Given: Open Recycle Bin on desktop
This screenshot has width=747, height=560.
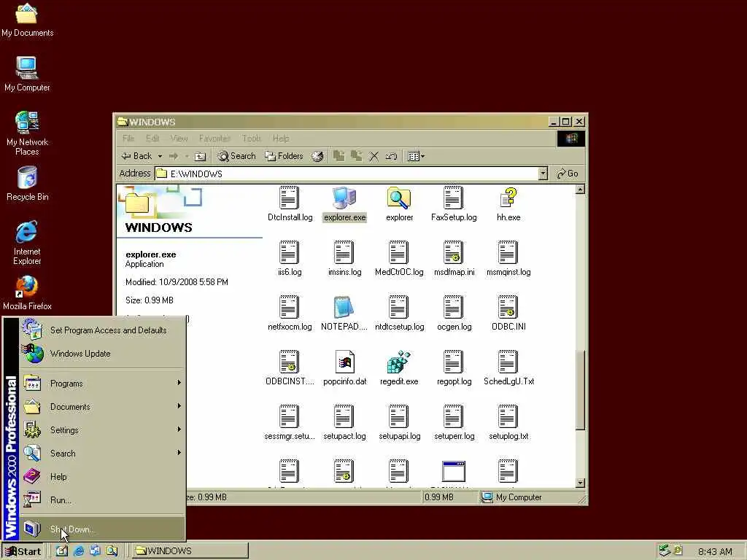Looking at the screenshot, I should [x=27, y=184].
